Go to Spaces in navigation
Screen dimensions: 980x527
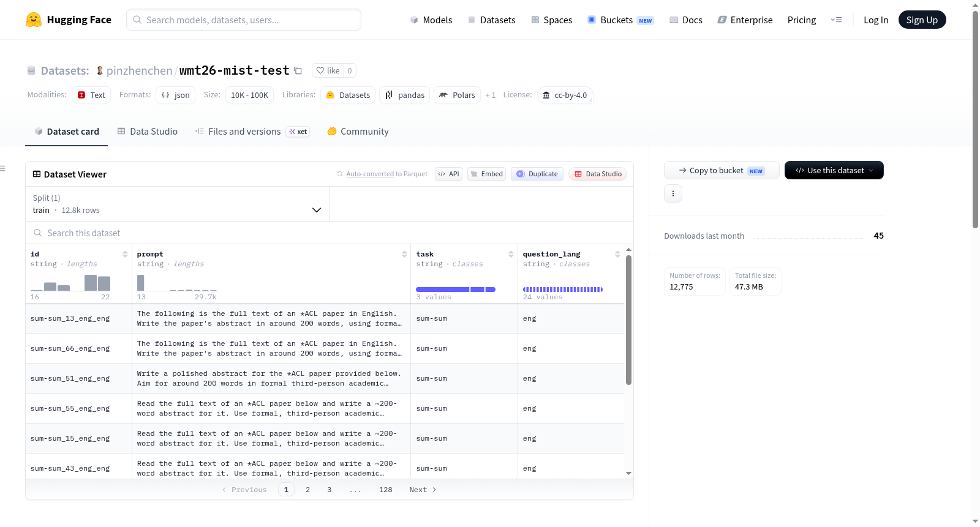[552, 20]
